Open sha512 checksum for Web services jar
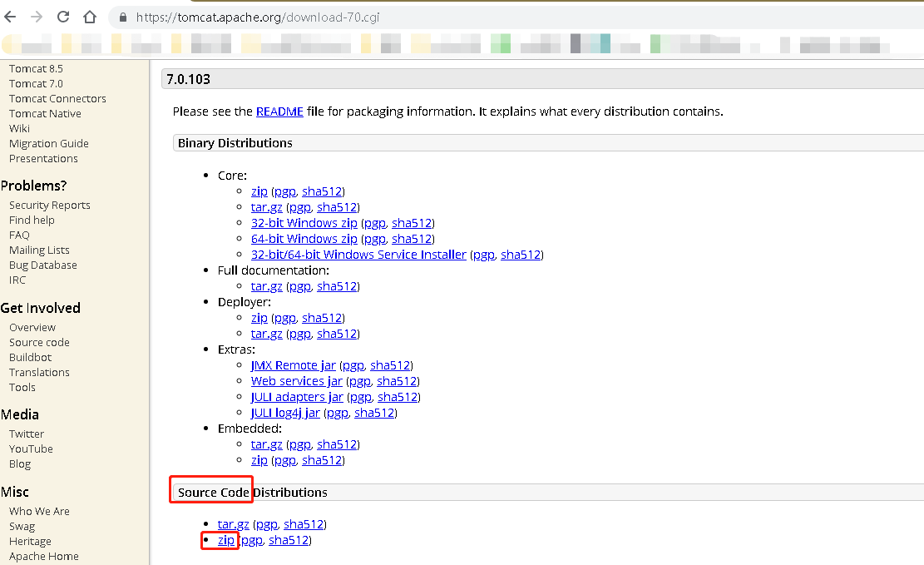 pyautogui.click(x=397, y=381)
